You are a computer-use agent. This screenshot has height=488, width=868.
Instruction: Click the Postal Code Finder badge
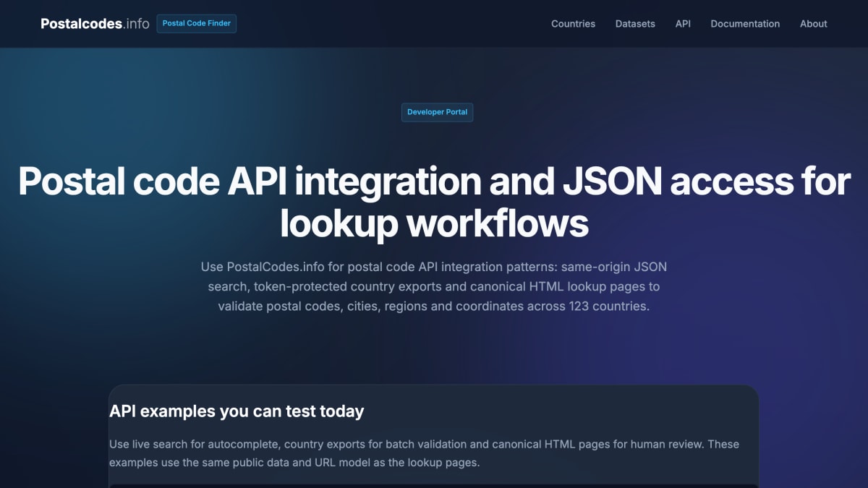click(x=197, y=23)
